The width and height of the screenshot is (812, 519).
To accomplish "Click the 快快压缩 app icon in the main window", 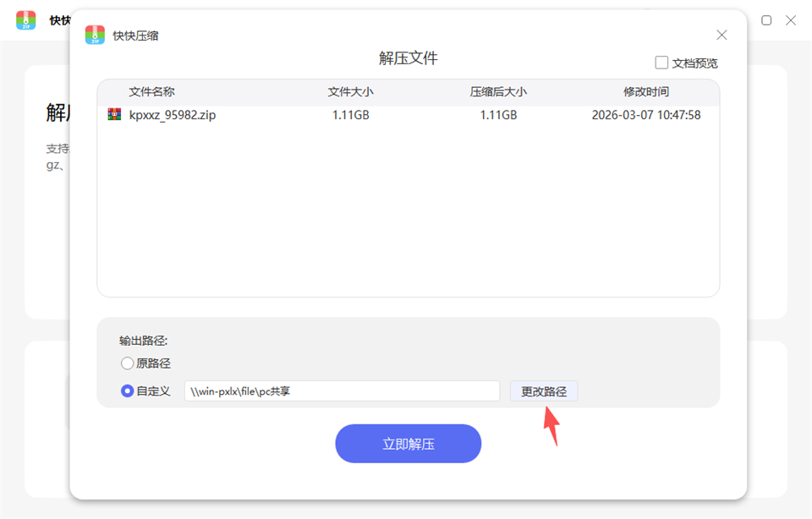I will [x=26, y=20].
